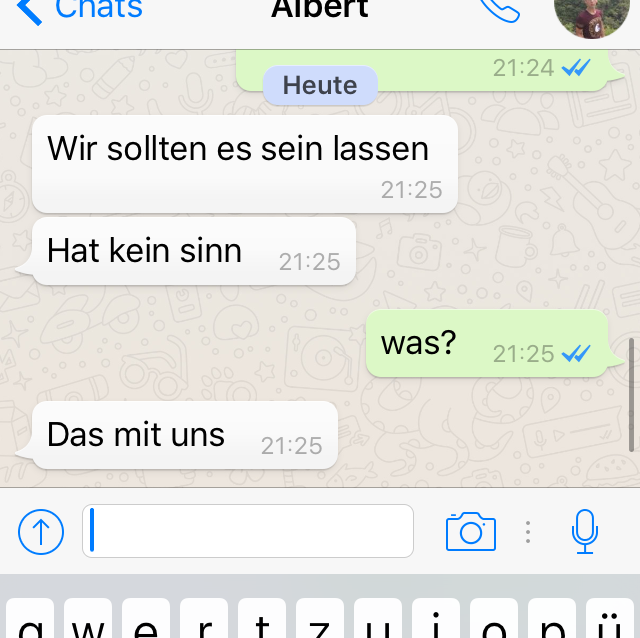Viewport: 640px width, 638px height.
Task: Tap the 'ü' key on keyboard
Action: tap(610, 618)
